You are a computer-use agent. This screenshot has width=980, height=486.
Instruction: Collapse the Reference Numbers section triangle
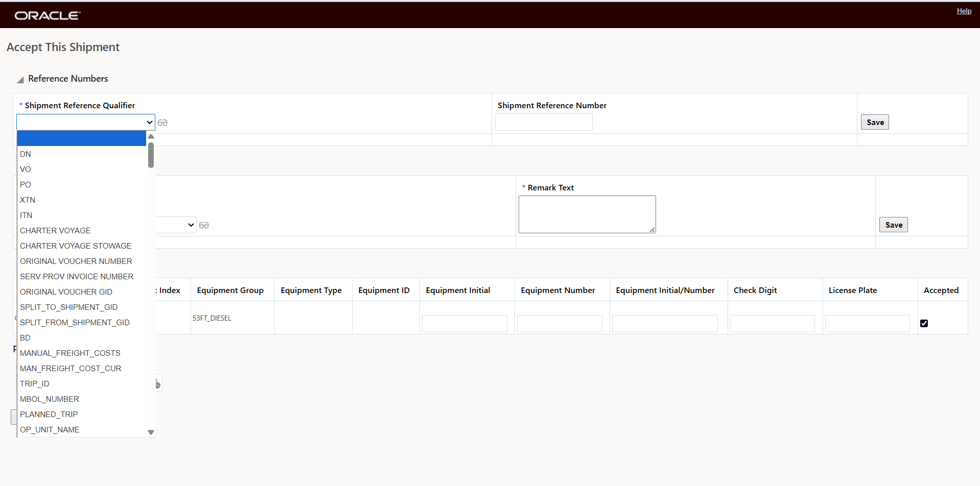point(20,80)
